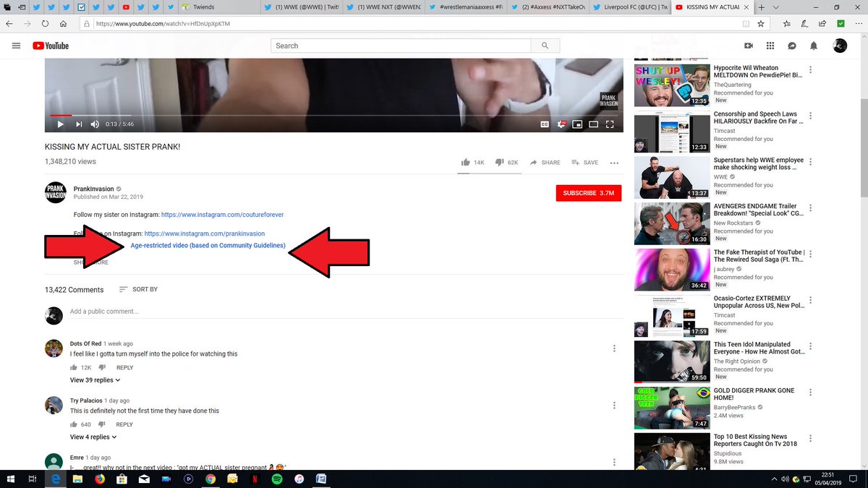The width and height of the screenshot is (868, 488).
Task: Like Dots Of Red's comment
Action: (x=74, y=367)
